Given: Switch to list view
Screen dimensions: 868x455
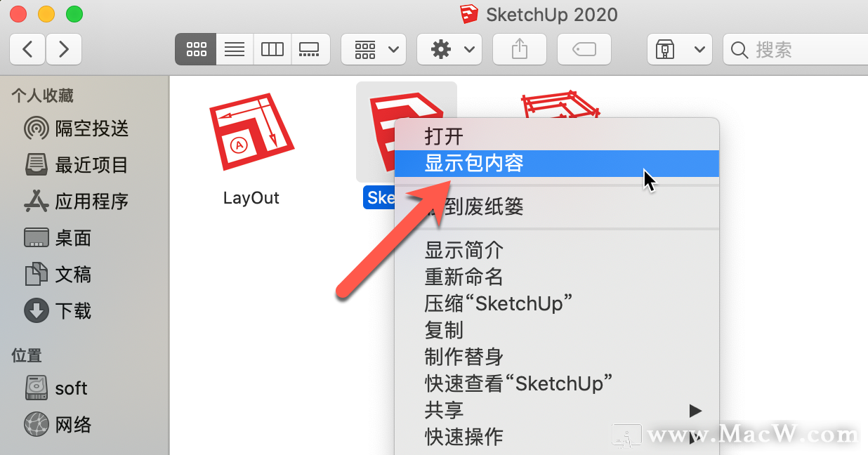Looking at the screenshot, I should (235, 49).
